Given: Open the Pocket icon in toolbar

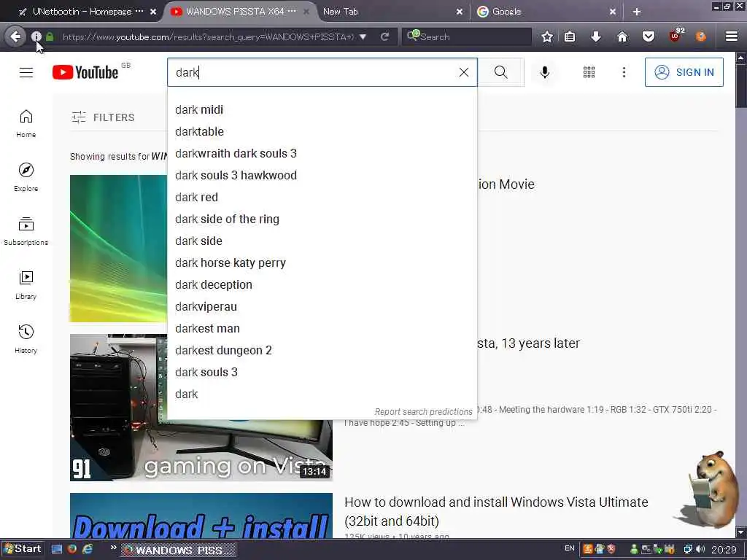Looking at the screenshot, I should coord(649,36).
